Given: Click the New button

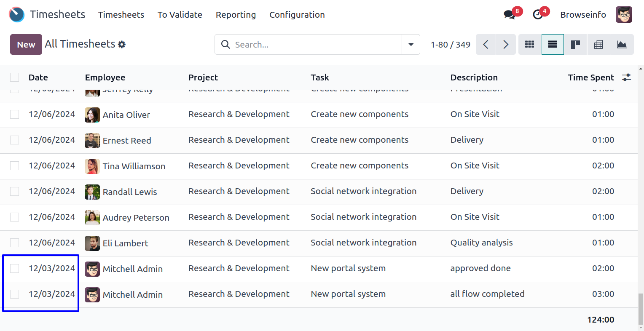Looking at the screenshot, I should [26, 45].
